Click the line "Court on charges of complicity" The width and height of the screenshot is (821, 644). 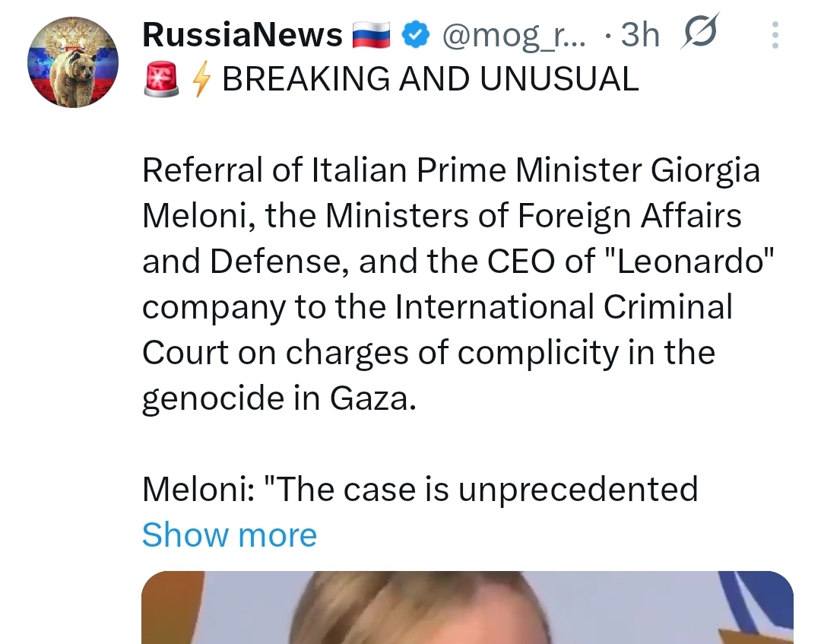[x=428, y=353]
